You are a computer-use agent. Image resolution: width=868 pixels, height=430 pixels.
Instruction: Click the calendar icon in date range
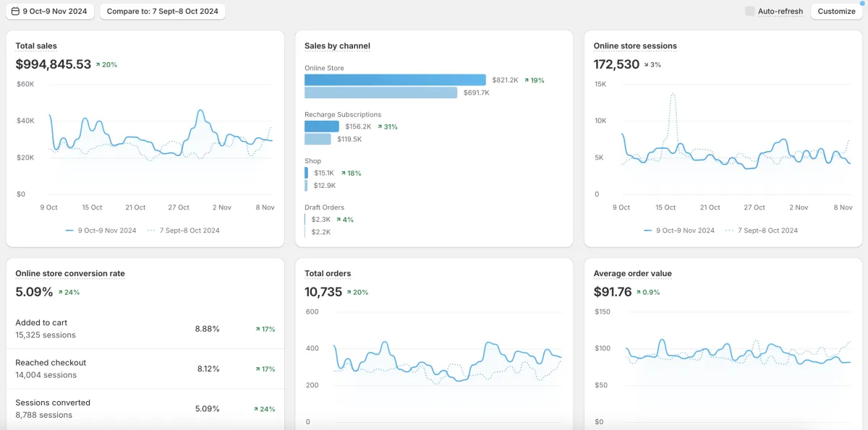(15, 12)
